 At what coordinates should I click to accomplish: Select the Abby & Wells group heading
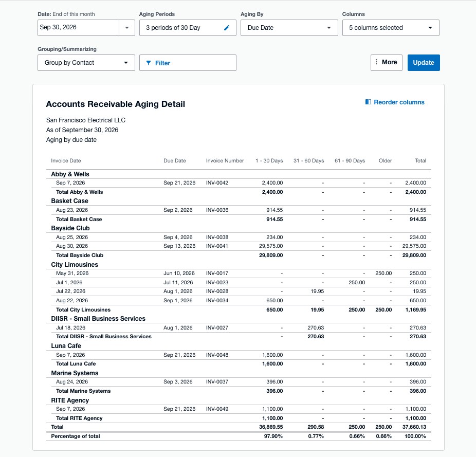[x=70, y=174]
